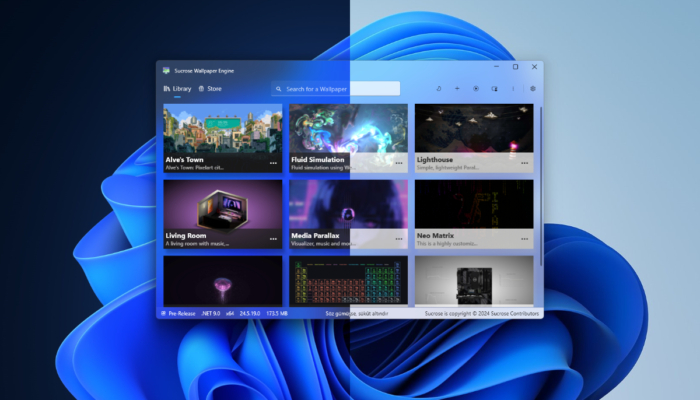Open more options for Fluid Simulation
This screenshot has height=400, width=700.
(x=399, y=163)
